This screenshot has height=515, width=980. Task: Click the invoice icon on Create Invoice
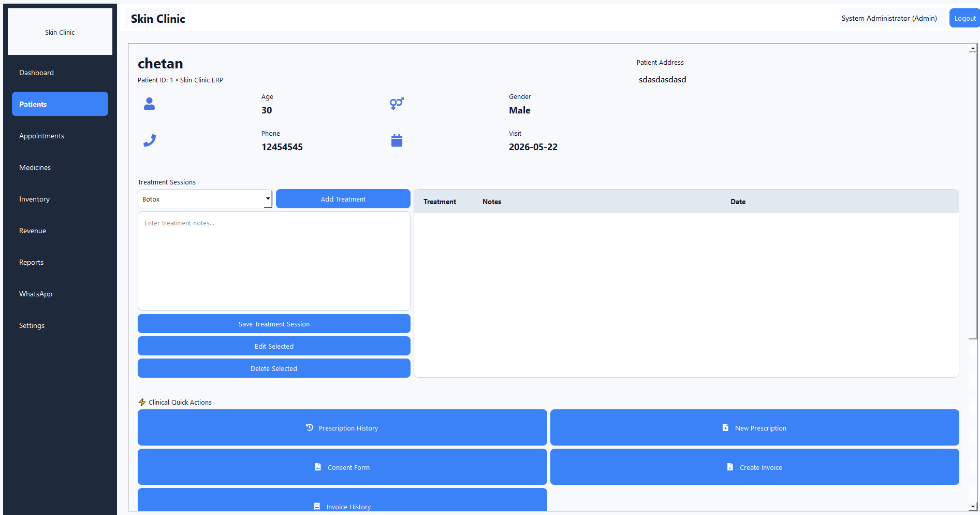coord(730,467)
